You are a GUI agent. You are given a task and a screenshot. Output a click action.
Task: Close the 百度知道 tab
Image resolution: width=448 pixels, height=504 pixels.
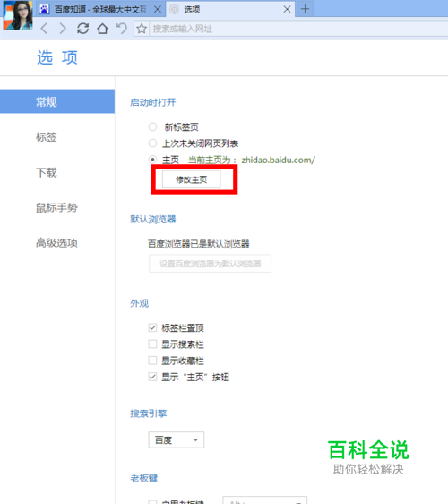pyautogui.click(x=158, y=9)
